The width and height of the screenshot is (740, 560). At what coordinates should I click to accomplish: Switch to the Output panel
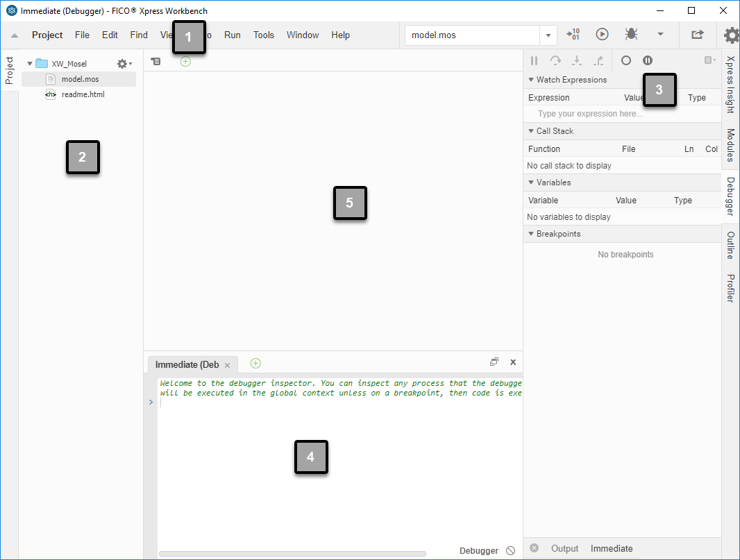(564, 548)
